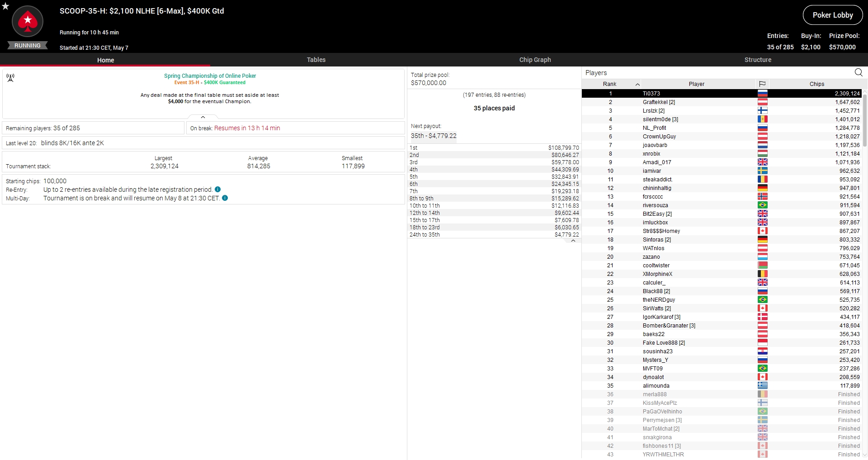Click the flag icon beside IgorKarkarof
The height and width of the screenshot is (460, 868).
point(762,317)
